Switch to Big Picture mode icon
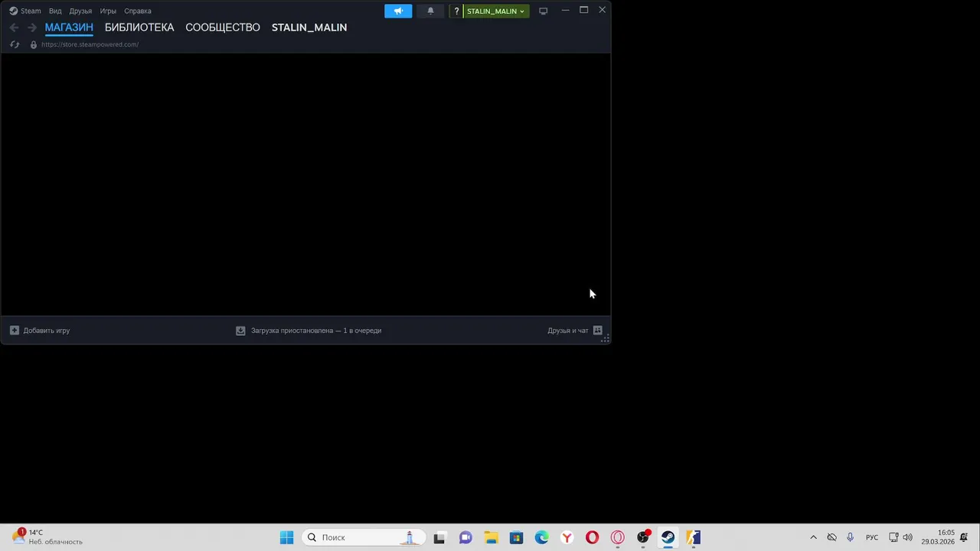 pyautogui.click(x=543, y=11)
